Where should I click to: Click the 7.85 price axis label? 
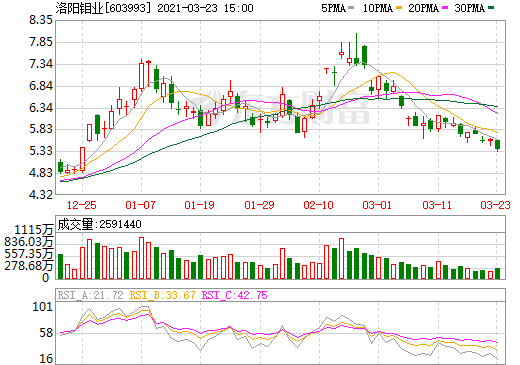click(41, 42)
